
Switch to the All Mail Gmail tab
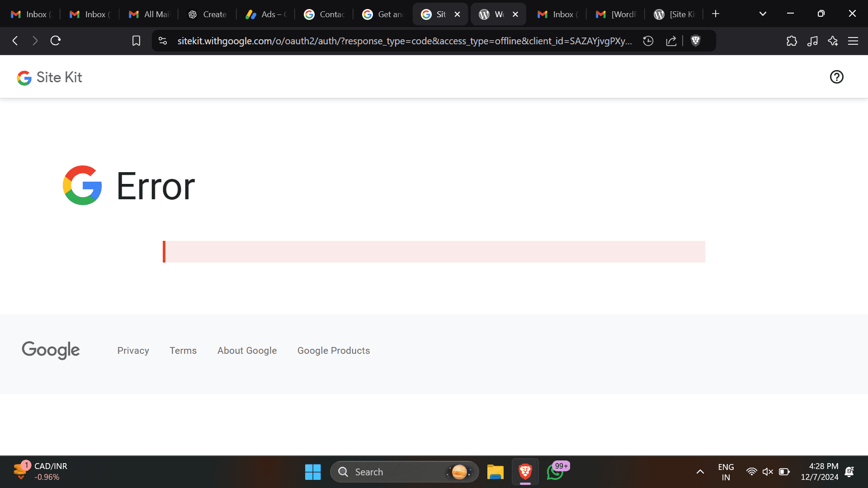[x=149, y=14]
